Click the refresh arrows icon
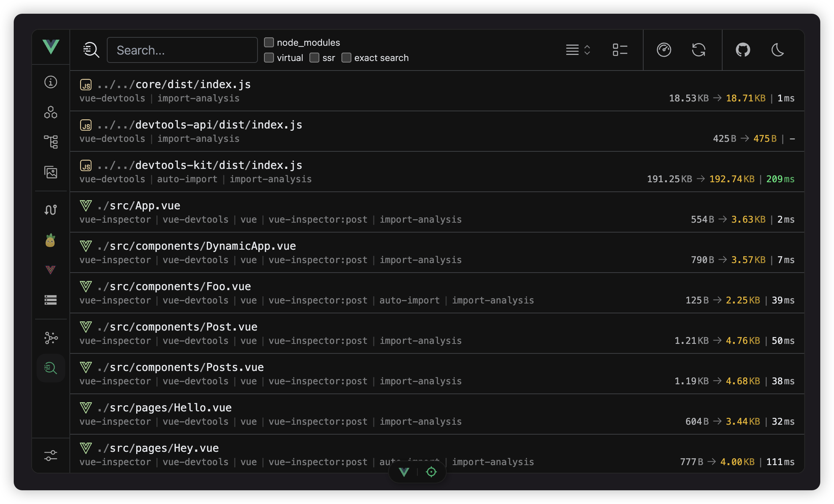 699,50
